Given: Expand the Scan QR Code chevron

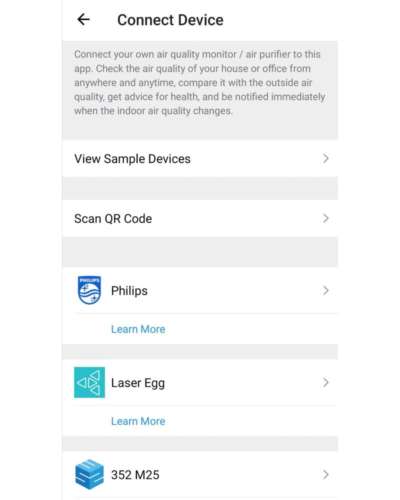Looking at the screenshot, I should (x=326, y=218).
